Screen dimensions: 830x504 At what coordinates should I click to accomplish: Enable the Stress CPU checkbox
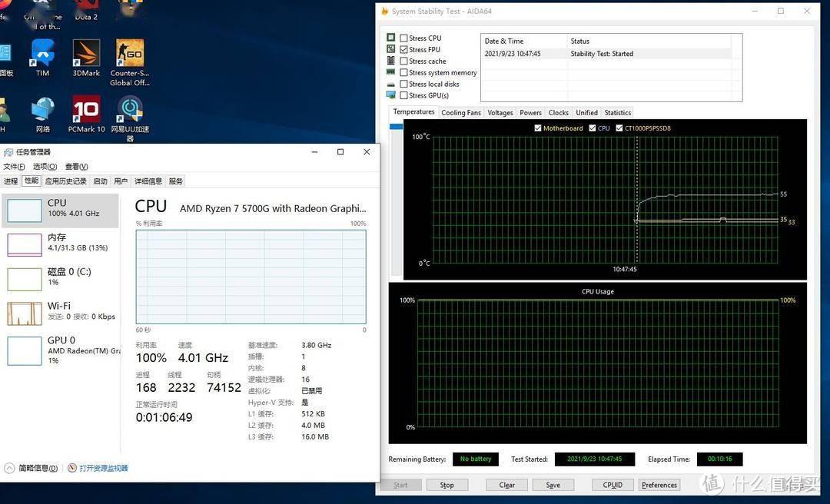pyautogui.click(x=404, y=38)
